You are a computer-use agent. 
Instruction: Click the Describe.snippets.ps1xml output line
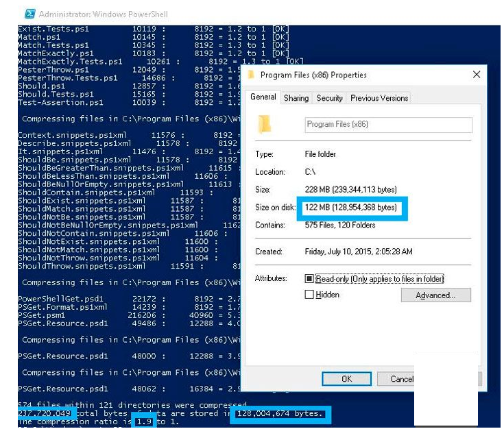tap(129, 143)
